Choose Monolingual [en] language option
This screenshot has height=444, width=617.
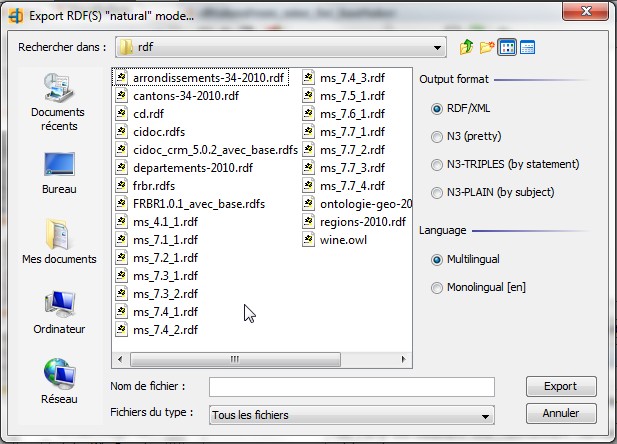437,288
